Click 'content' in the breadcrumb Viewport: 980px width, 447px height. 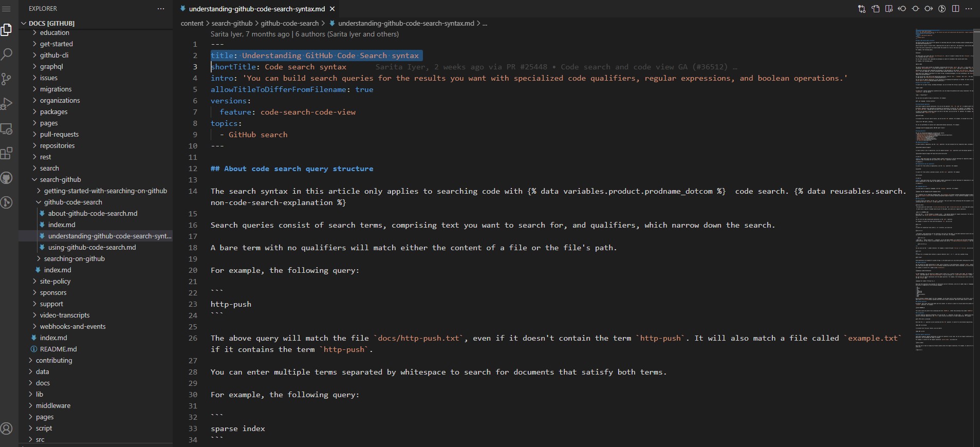click(192, 23)
